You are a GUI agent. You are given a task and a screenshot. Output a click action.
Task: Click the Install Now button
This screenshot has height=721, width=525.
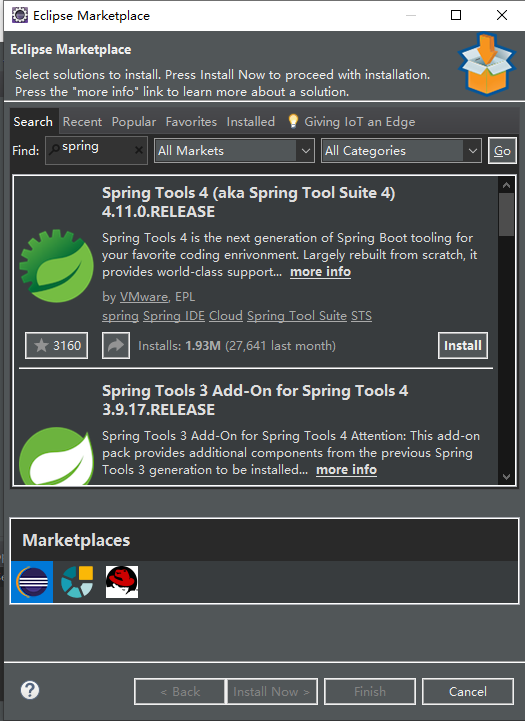(271, 692)
